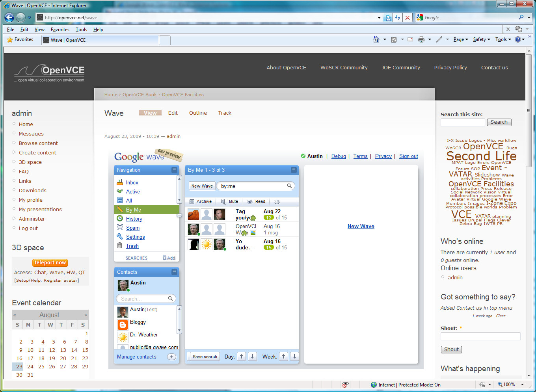Open the zoom level dropdown
Viewport: 536px width, 392px height.
pyautogui.click(x=523, y=385)
